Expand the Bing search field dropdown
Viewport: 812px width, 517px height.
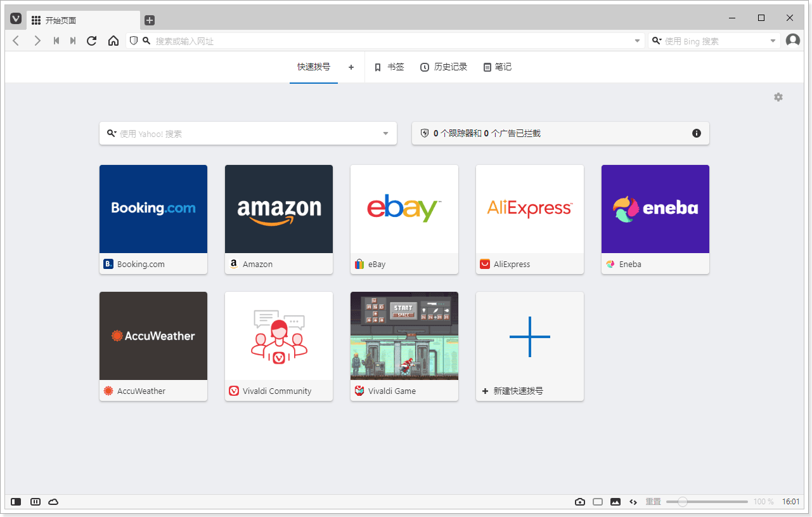(773, 41)
